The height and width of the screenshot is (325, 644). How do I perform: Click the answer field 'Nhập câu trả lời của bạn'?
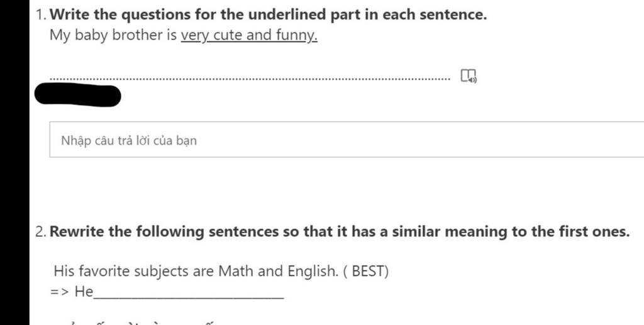(347, 140)
